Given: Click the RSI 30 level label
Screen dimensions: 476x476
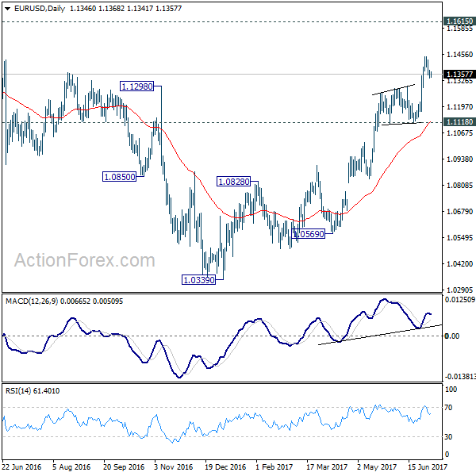Looking at the screenshot, I should (x=448, y=437).
